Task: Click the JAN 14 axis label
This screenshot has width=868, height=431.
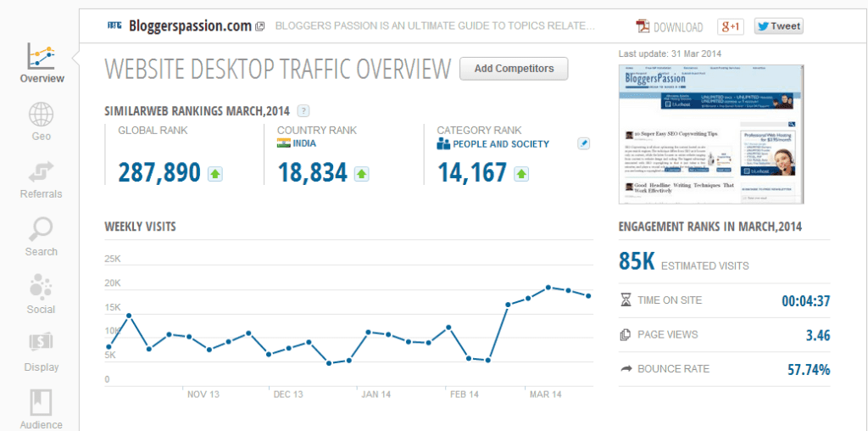Action: (376, 395)
